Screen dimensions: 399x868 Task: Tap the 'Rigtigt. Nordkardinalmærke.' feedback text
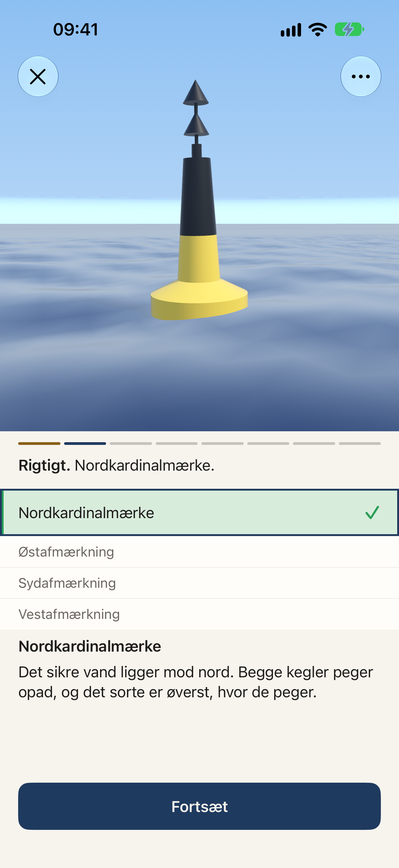click(116, 465)
